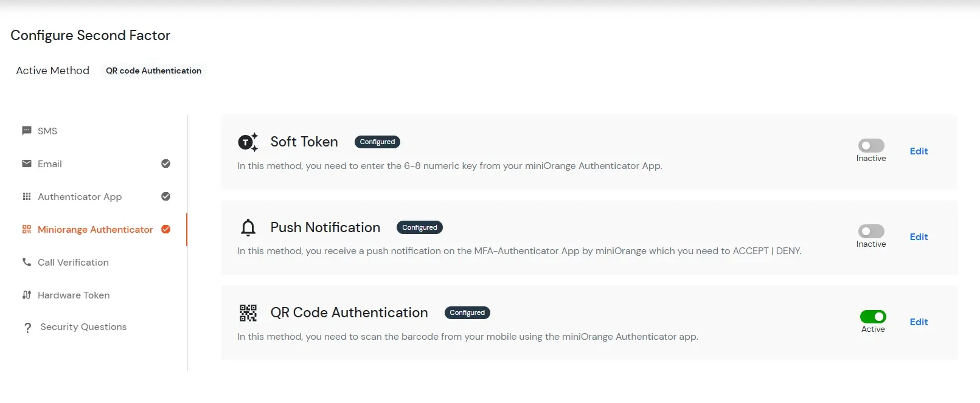
Task: Click the "Active" label under QR Code toggle
Action: tap(873, 329)
